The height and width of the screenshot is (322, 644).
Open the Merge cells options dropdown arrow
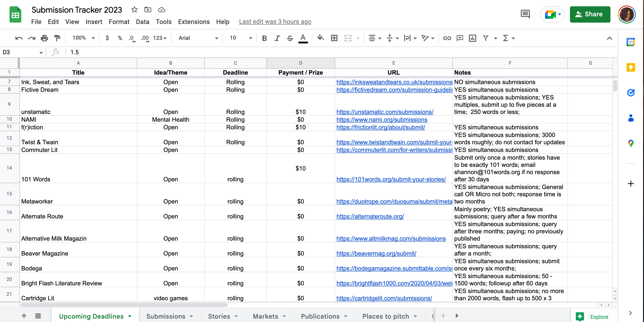point(358,38)
